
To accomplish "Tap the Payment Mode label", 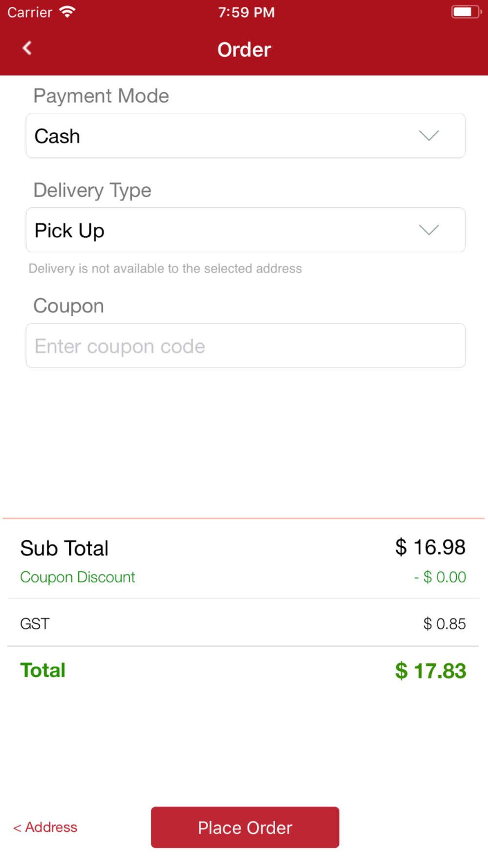I will click(101, 96).
